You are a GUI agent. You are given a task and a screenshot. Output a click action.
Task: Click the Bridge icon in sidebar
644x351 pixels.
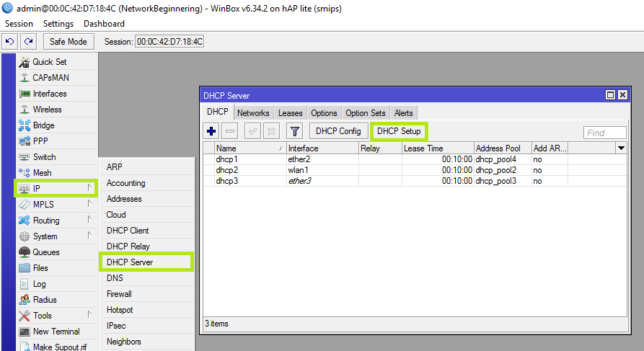pyautogui.click(x=25, y=125)
